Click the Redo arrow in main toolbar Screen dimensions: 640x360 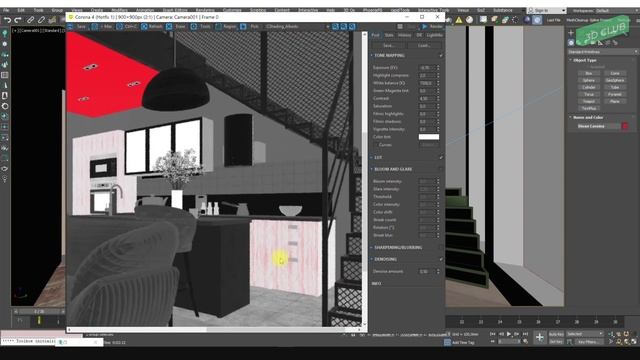click(18, 20)
